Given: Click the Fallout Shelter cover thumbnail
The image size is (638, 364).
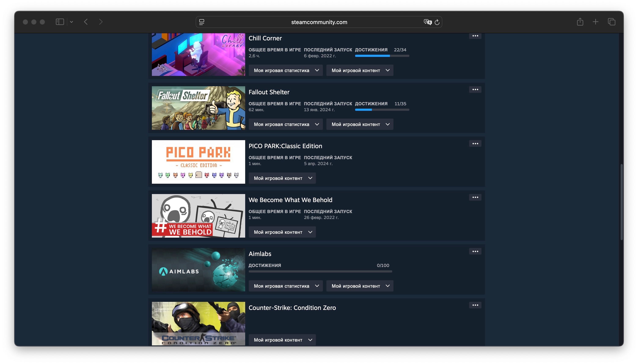Looking at the screenshot, I should [x=198, y=108].
